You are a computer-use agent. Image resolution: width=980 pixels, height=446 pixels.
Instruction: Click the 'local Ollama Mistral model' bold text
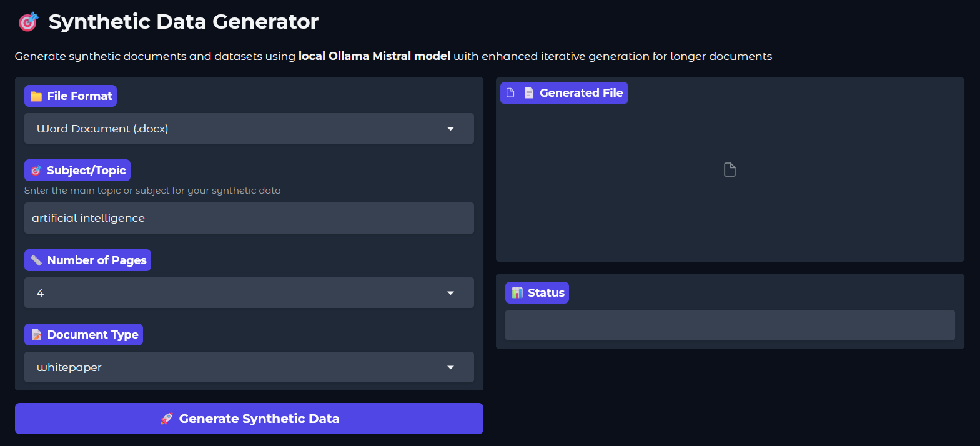(374, 56)
